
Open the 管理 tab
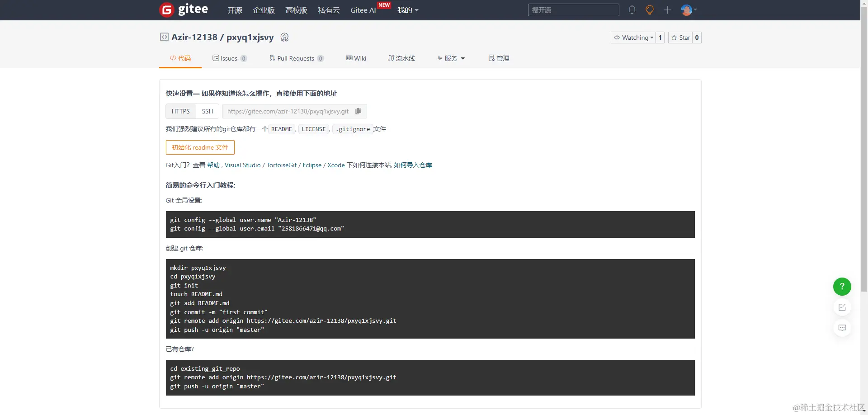499,58
